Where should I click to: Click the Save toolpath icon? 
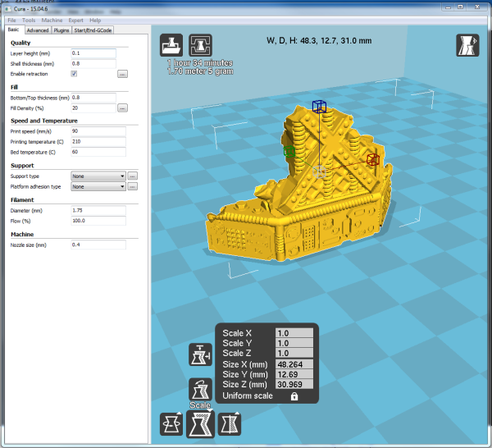point(200,44)
